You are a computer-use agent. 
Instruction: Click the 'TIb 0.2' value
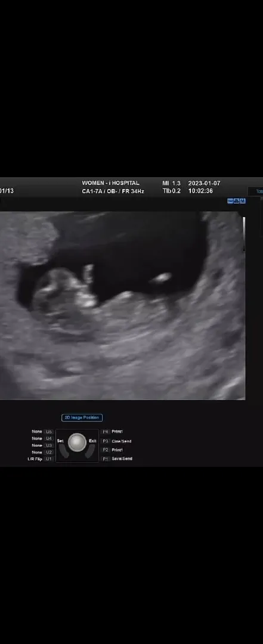click(x=171, y=191)
